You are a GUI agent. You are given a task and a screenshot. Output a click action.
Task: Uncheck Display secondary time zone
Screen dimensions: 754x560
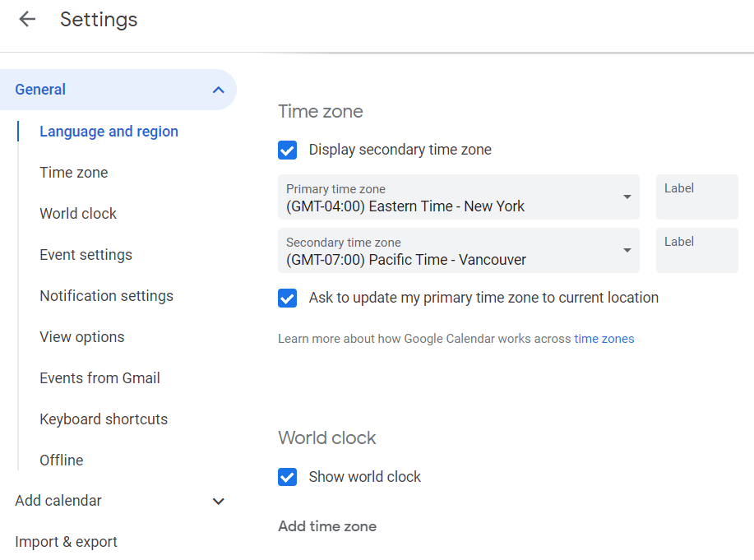click(x=287, y=150)
